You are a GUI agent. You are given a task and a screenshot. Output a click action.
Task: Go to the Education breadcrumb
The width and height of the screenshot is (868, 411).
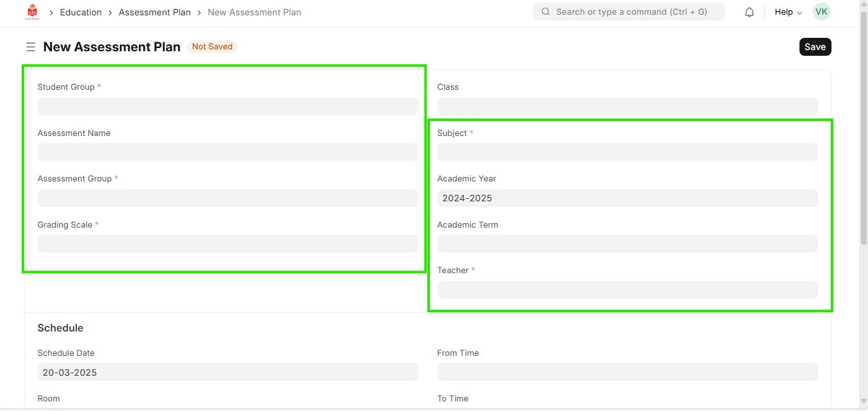(x=81, y=12)
